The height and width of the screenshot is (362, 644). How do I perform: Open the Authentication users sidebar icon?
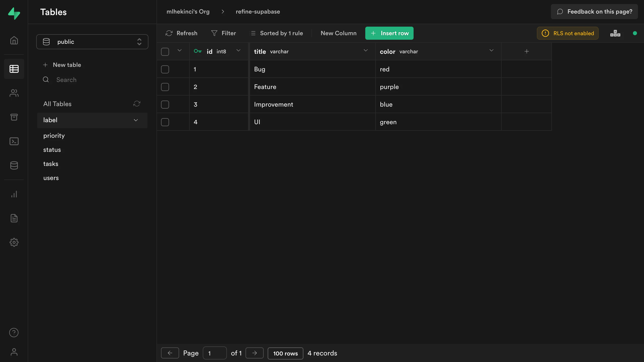[14, 93]
